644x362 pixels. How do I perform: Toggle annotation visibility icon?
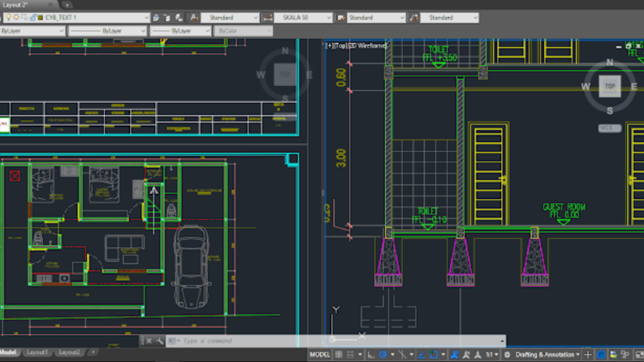click(454, 355)
